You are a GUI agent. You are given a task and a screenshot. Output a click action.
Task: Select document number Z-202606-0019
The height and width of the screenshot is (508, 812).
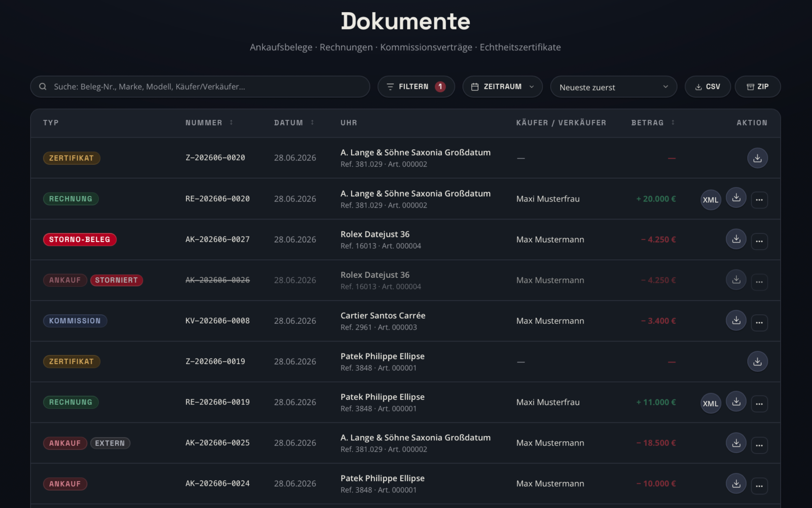pyautogui.click(x=215, y=361)
